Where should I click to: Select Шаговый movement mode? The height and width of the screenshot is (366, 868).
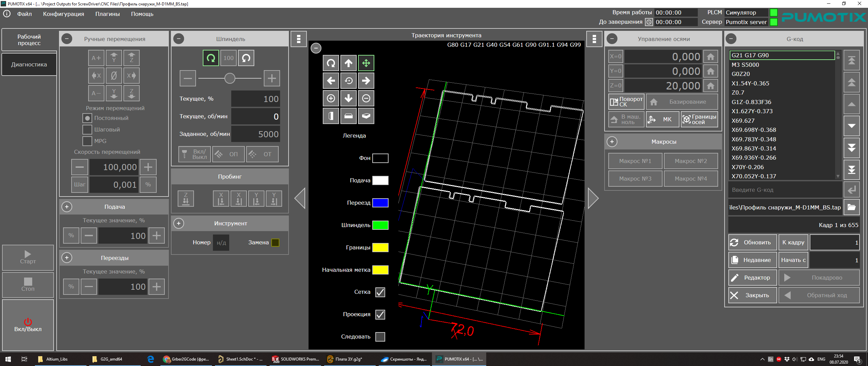(87, 129)
